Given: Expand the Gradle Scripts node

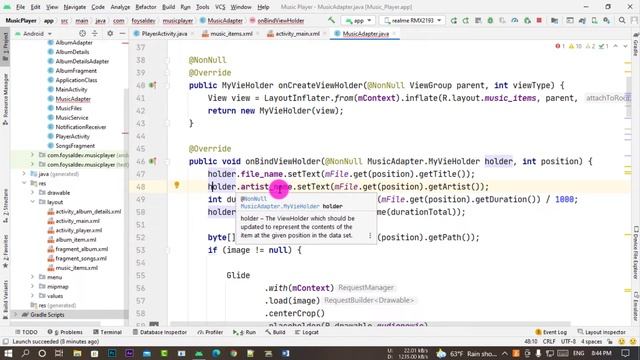Looking at the screenshot, I should [16, 315].
